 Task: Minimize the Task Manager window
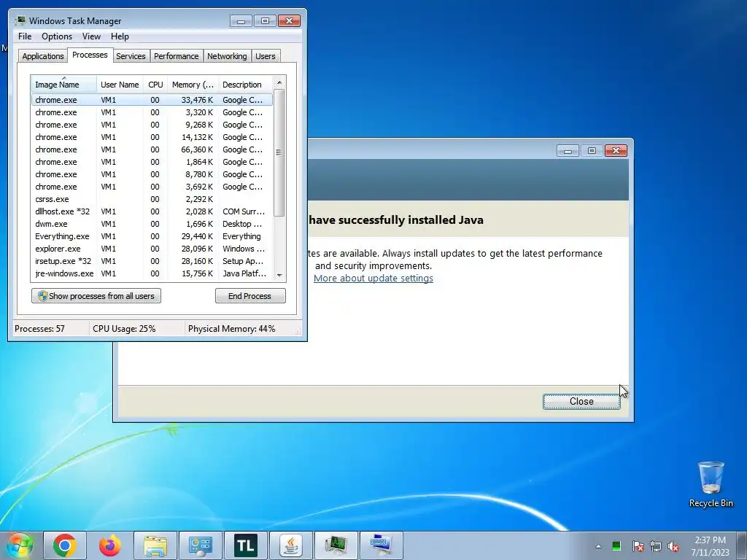coord(241,21)
